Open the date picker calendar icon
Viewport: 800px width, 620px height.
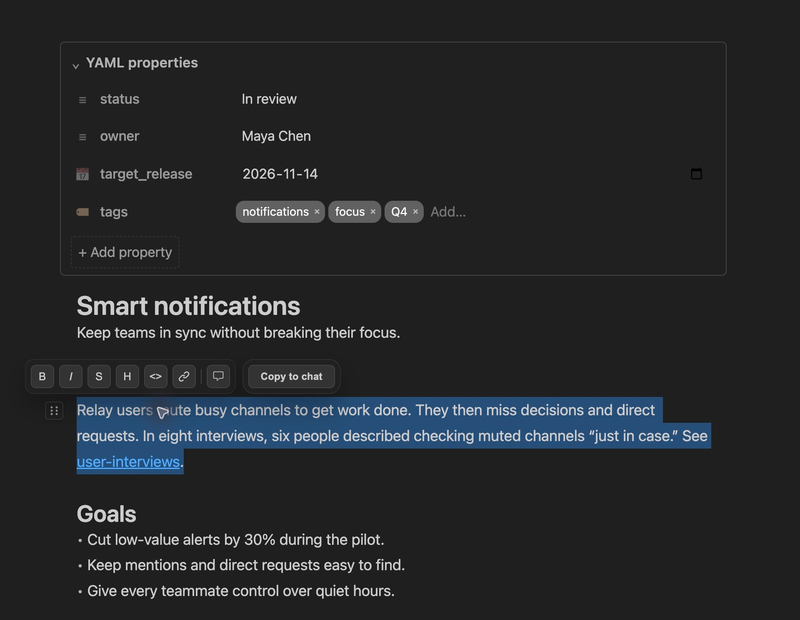[696, 173]
